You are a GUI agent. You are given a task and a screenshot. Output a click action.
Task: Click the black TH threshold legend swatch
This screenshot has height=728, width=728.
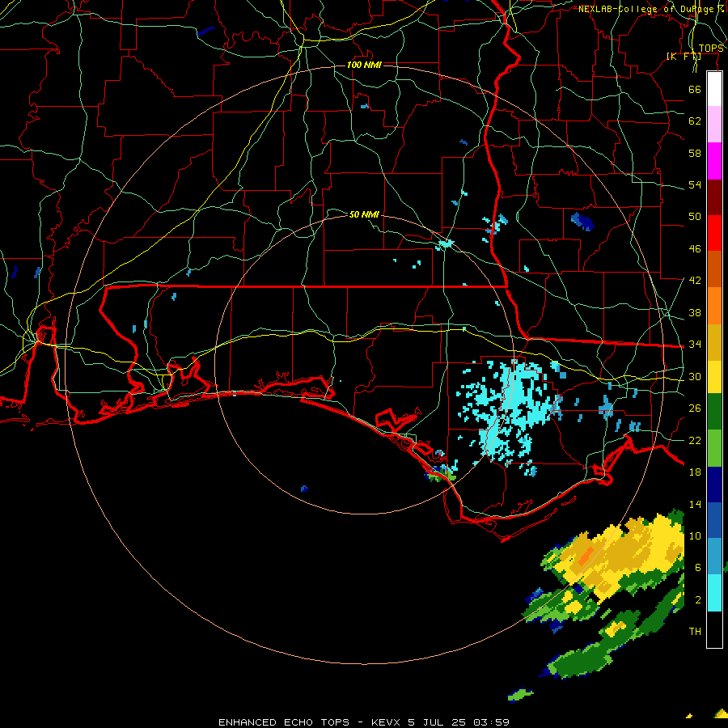click(x=714, y=629)
